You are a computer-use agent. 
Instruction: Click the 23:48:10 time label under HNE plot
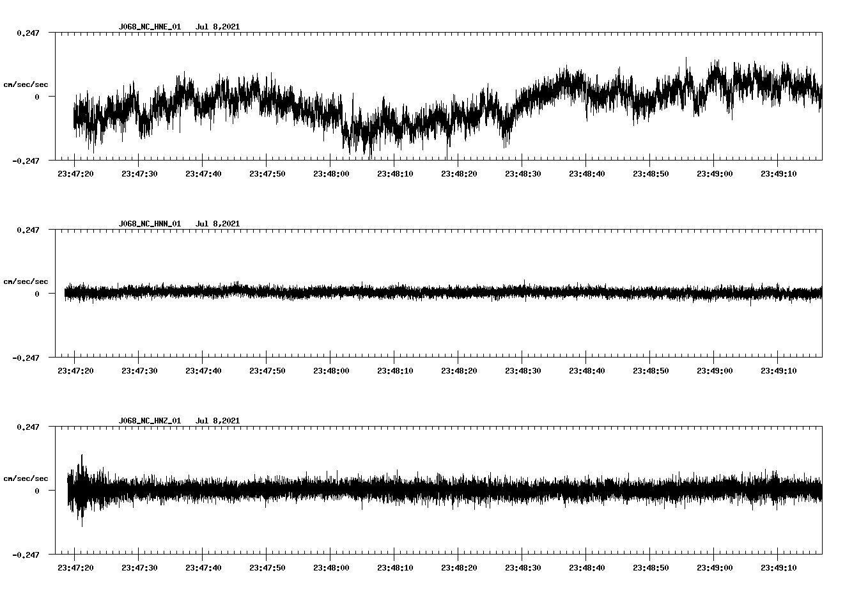coord(395,173)
